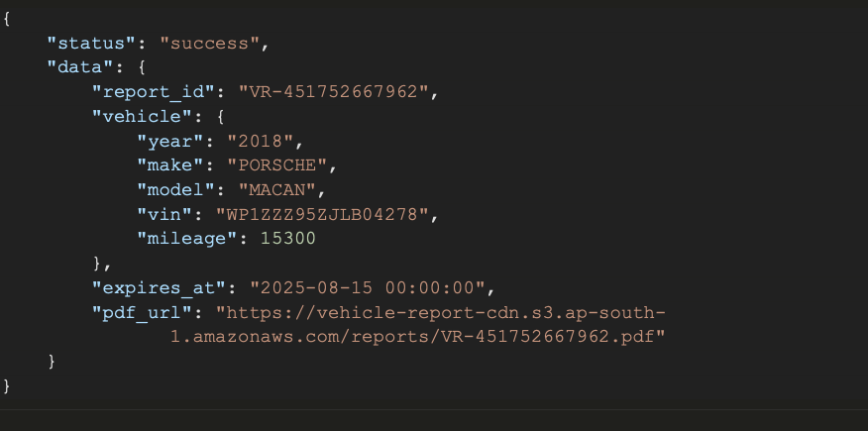Place cursor on the "model" key

point(175,189)
